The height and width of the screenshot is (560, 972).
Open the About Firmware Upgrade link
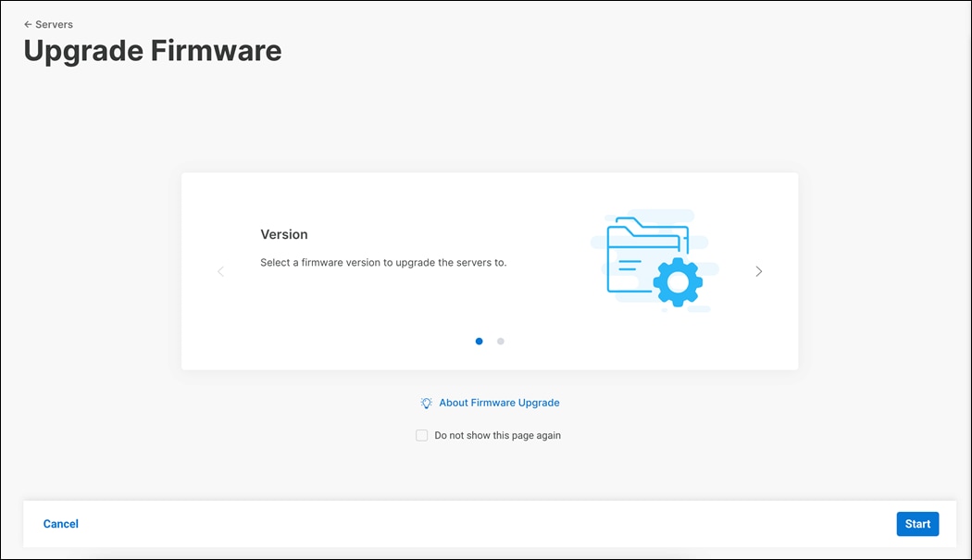[x=499, y=403]
